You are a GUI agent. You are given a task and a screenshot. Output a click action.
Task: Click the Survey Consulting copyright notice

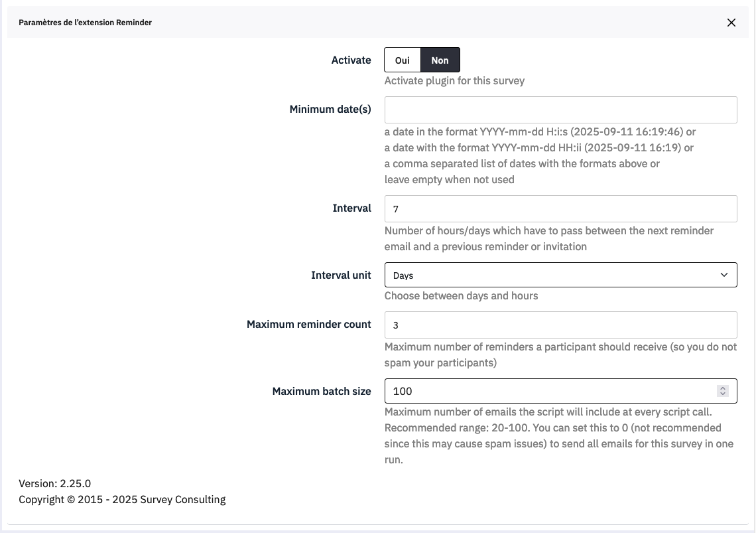tap(122, 499)
